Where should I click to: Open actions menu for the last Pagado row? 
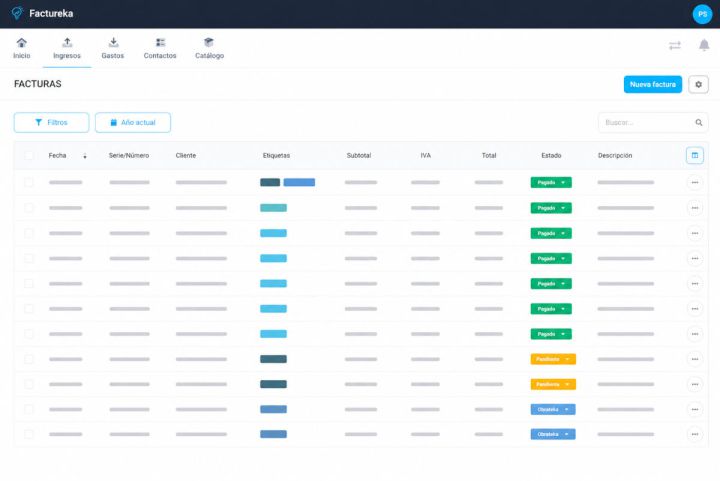point(695,334)
